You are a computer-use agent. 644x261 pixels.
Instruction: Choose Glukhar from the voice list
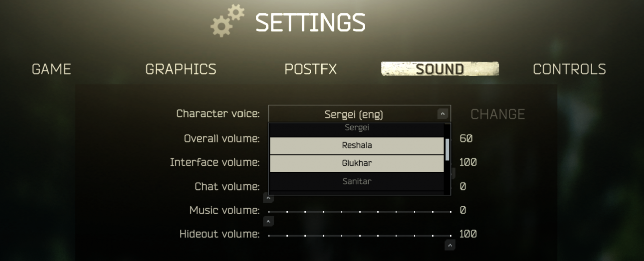(357, 163)
